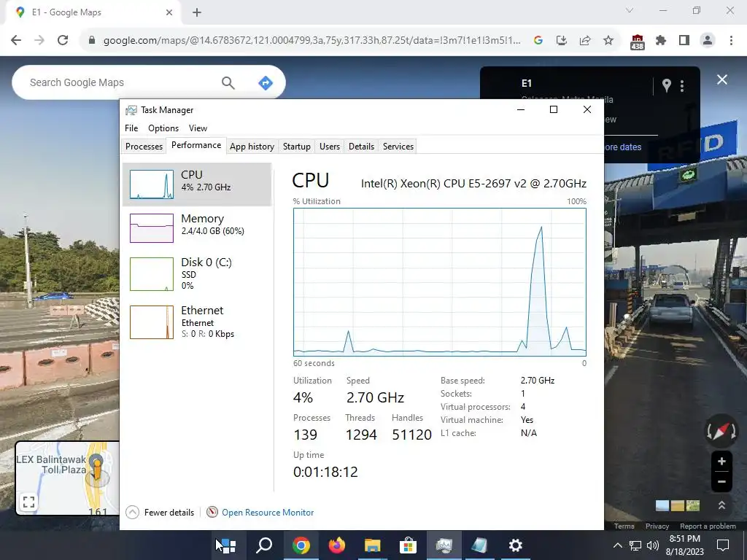The width and height of the screenshot is (747, 560).
Task: Open File Explorer from the taskbar
Action: click(373, 545)
